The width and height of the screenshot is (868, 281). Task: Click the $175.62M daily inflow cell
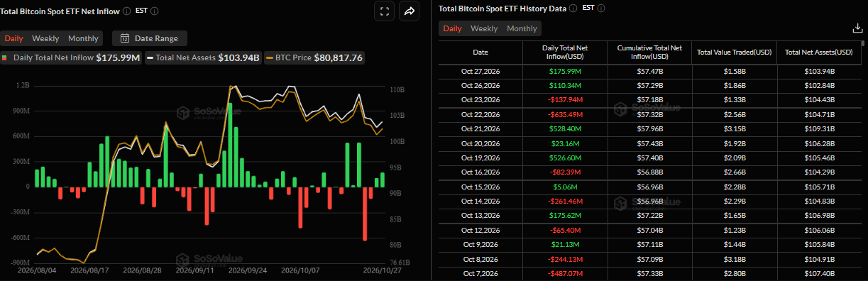pyautogui.click(x=565, y=215)
